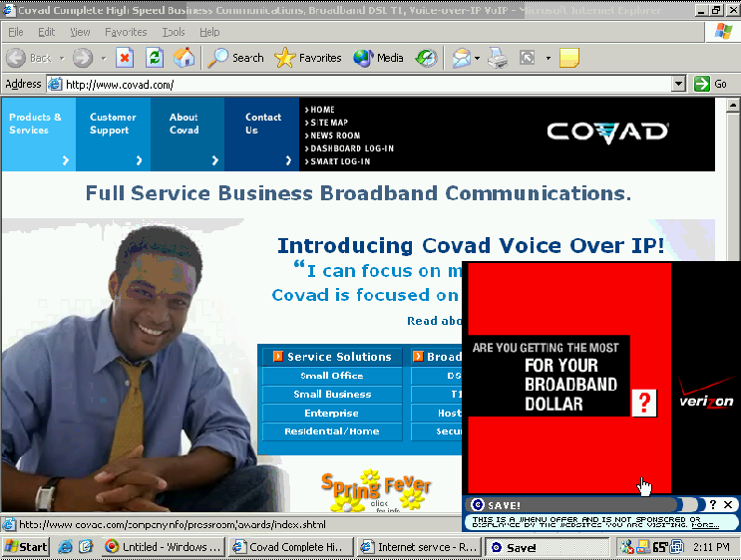
Task: Open the Tools menu
Action: [x=174, y=32]
